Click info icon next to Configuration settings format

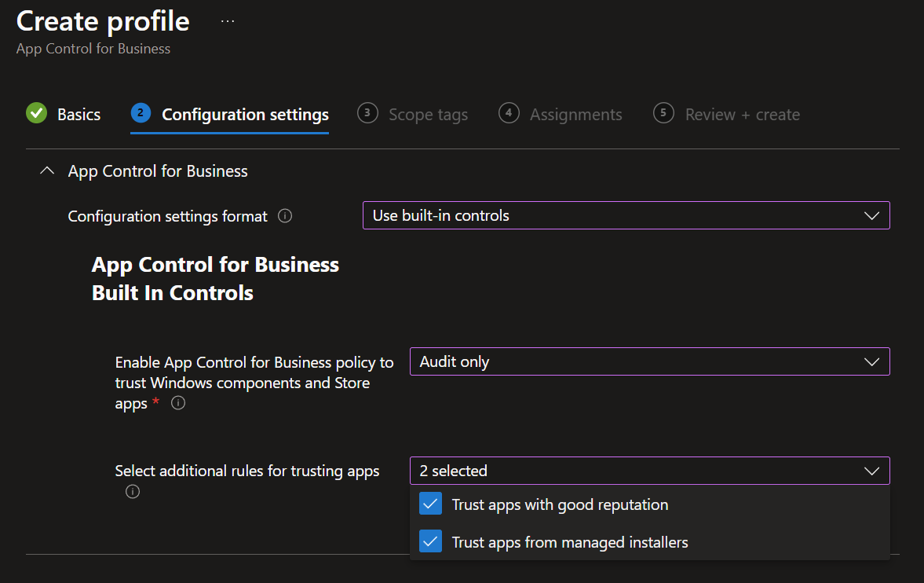tap(285, 216)
